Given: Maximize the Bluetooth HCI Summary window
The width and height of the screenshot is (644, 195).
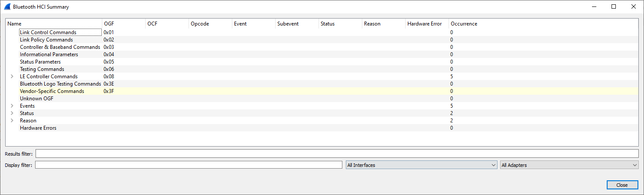Looking at the screenshot, I should pos(614,6).
